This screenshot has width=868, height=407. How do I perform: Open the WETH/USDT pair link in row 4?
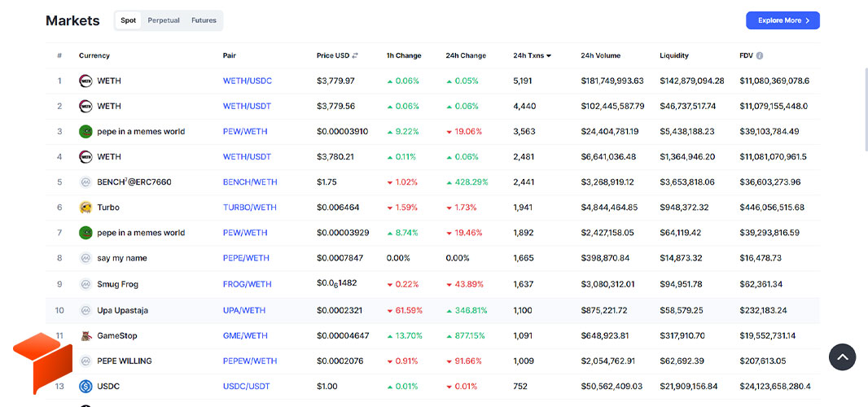coord(247,157)
